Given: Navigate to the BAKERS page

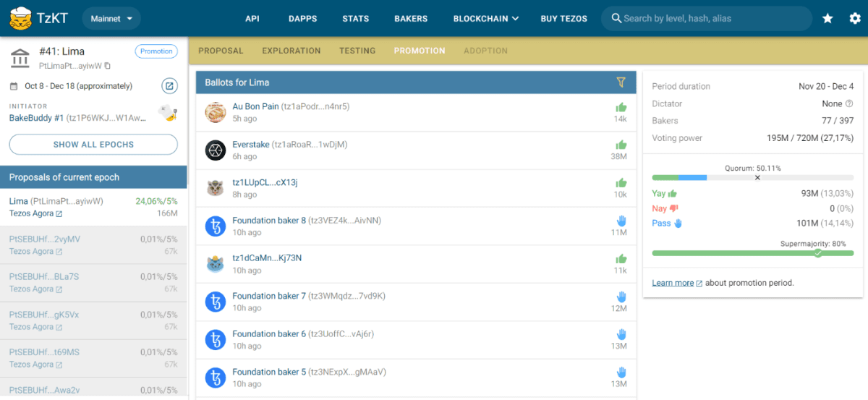Looking at the screenshot, I should point(411,18).
